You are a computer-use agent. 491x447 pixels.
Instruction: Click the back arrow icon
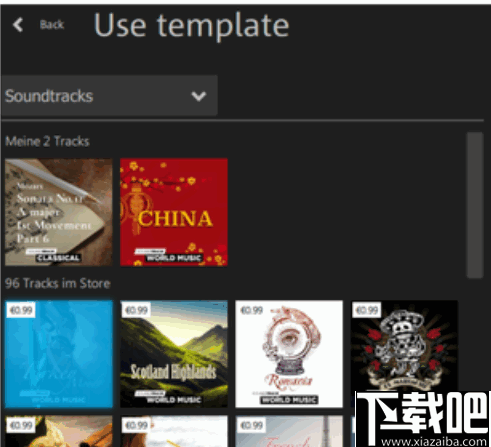(x=18, y=25)
